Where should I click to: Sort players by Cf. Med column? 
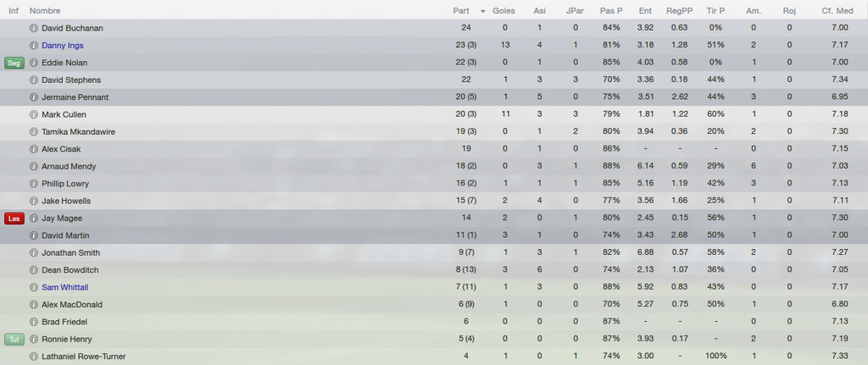pyautogui.click(x=837, y=10)
